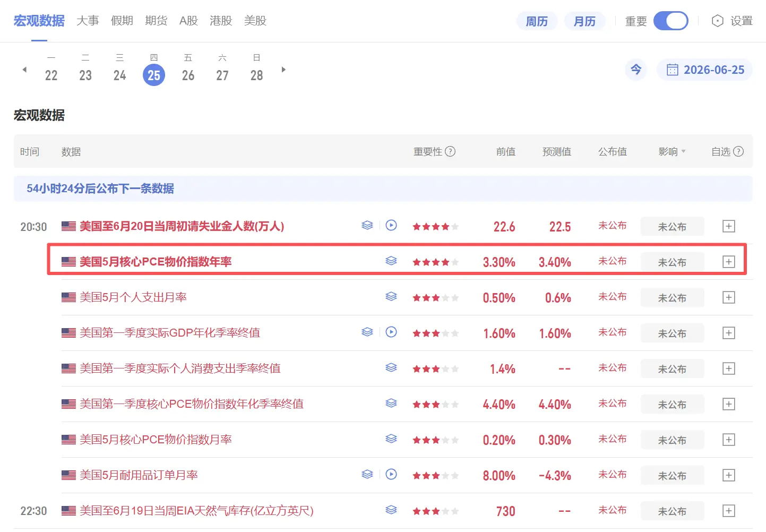Open date picker 2026-06-25

705,70
